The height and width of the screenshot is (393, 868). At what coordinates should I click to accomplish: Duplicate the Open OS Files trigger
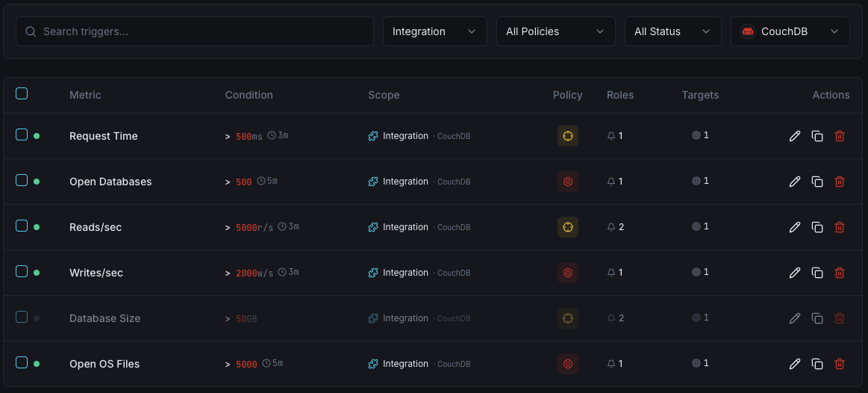tap(817, 364)
